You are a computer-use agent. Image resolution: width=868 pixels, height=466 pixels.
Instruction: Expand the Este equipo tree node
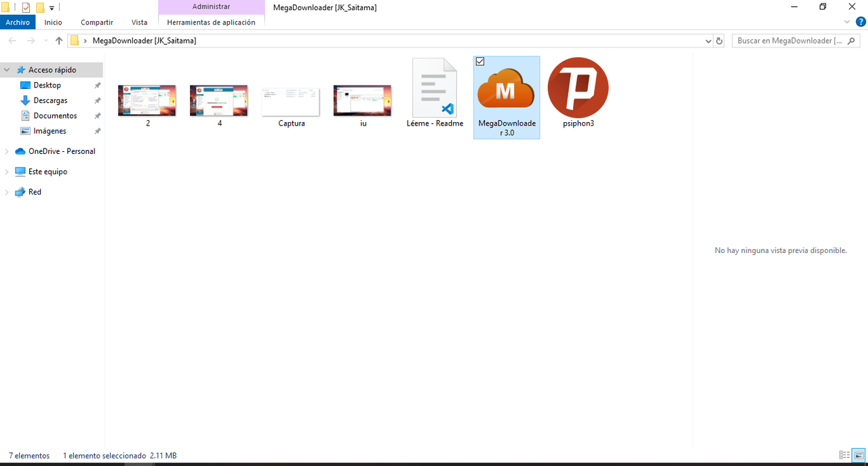click(7, 172)
